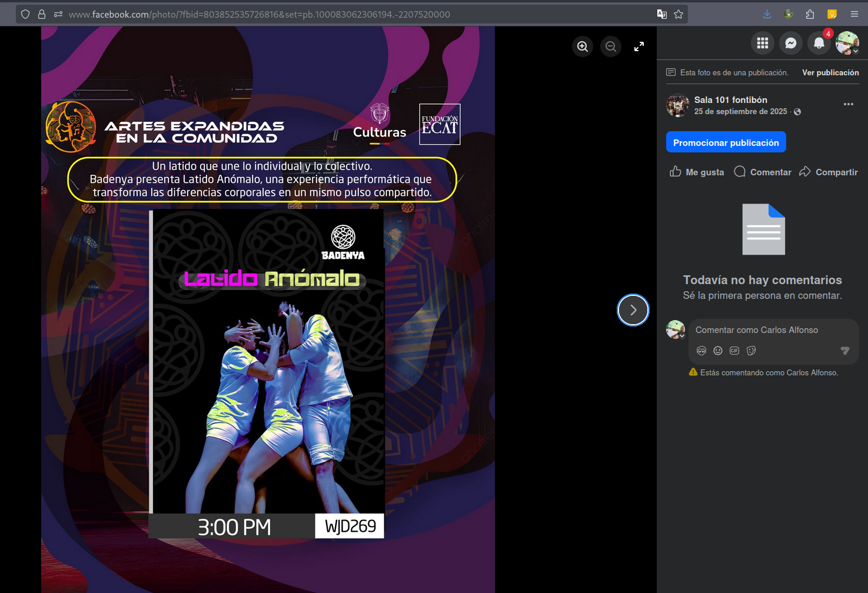The image size is (868, 593).
Task: Attach a GIF to the comment
Action: [x=734, y=351]
